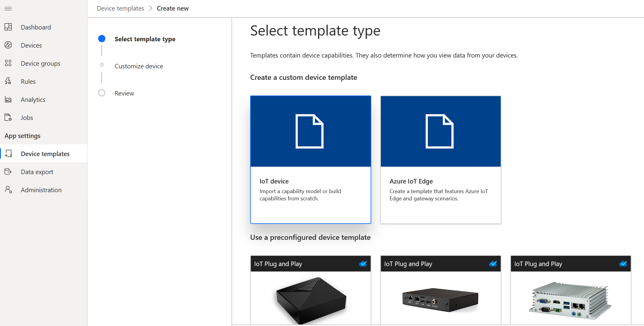Click 'Create a custom device template' heading
Screen dimensions: 644x326
tap(303, 77)
